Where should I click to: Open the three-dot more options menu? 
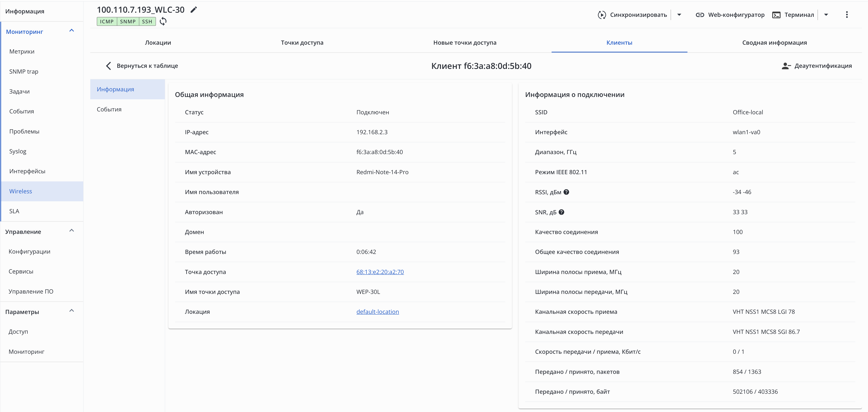click(x=846, y=15)
